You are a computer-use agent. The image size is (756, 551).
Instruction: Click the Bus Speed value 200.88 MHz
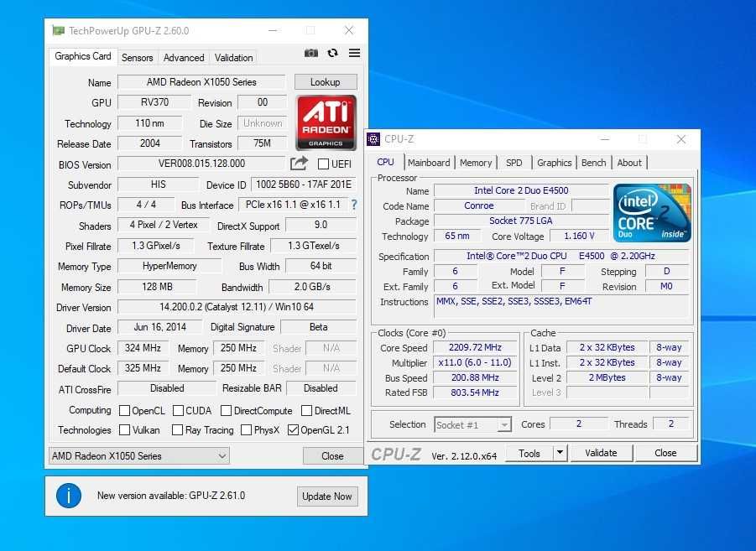click(475, 377)
